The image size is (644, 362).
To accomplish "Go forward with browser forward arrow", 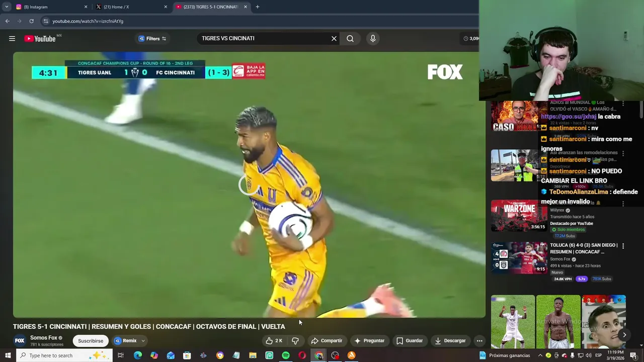I will point(20,21).
